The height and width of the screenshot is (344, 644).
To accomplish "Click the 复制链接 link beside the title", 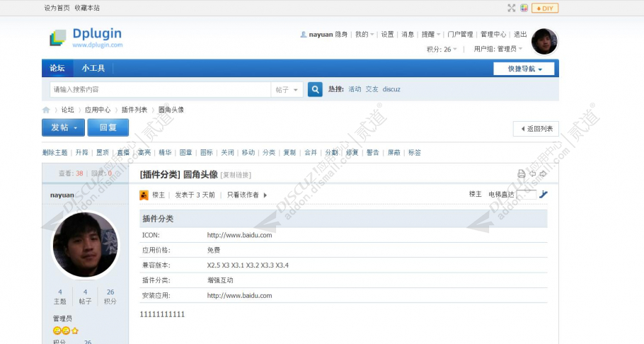I will tap(236, 175).
